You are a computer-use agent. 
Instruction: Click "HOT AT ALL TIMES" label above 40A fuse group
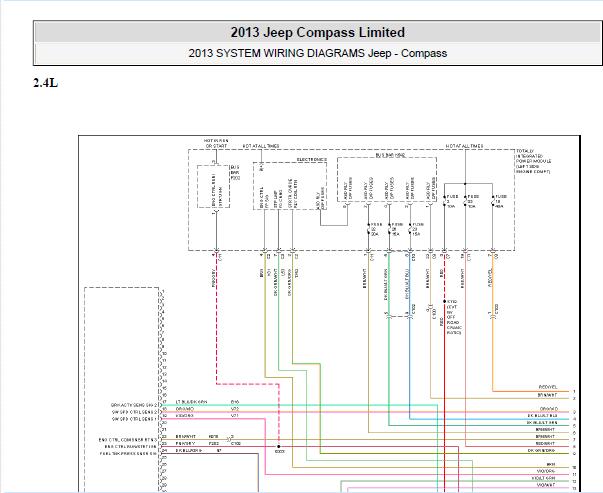click(465, 146)
